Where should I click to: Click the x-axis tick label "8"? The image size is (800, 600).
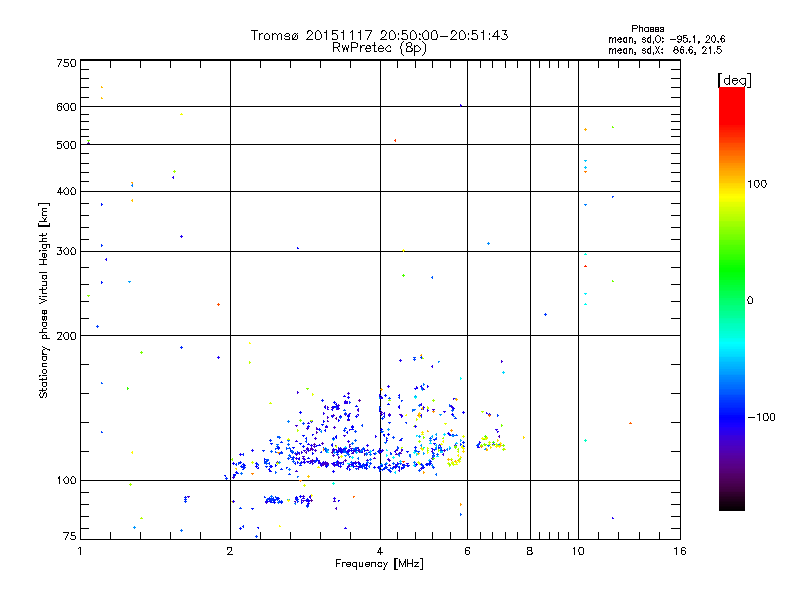click(x=530, y=551)
